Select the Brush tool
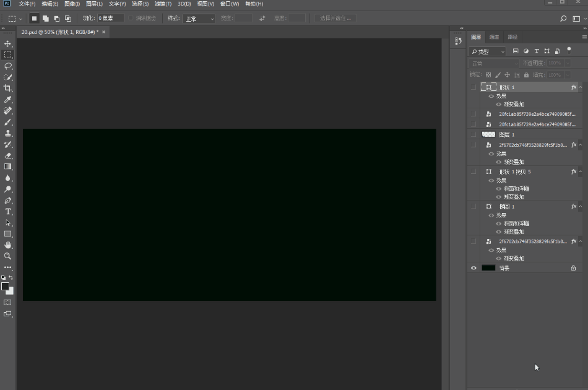 tap(8, 122)
